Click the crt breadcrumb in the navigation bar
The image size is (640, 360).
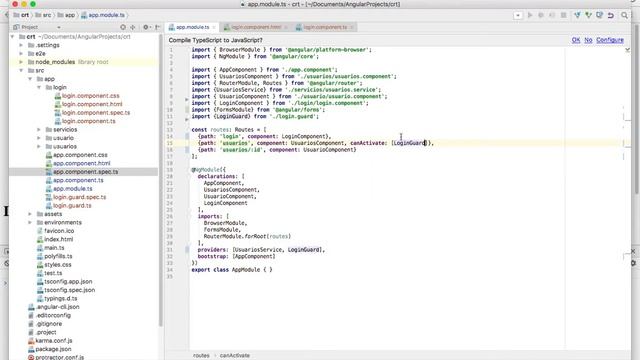(21, 15)
